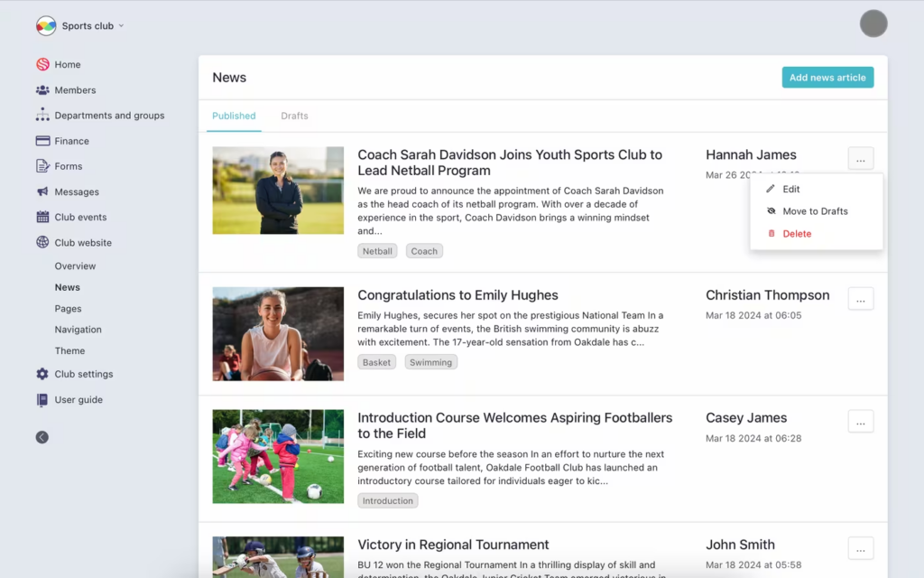
Task: Click author name Hannah James
Action: coord(751,154)
